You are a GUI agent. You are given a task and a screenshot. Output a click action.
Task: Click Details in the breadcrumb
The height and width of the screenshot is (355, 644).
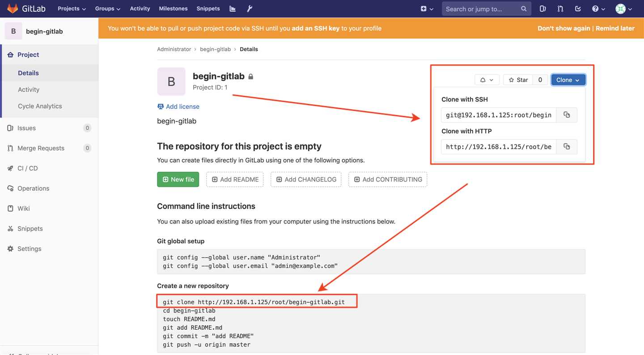pyautogui.click(x=249, y=49)
